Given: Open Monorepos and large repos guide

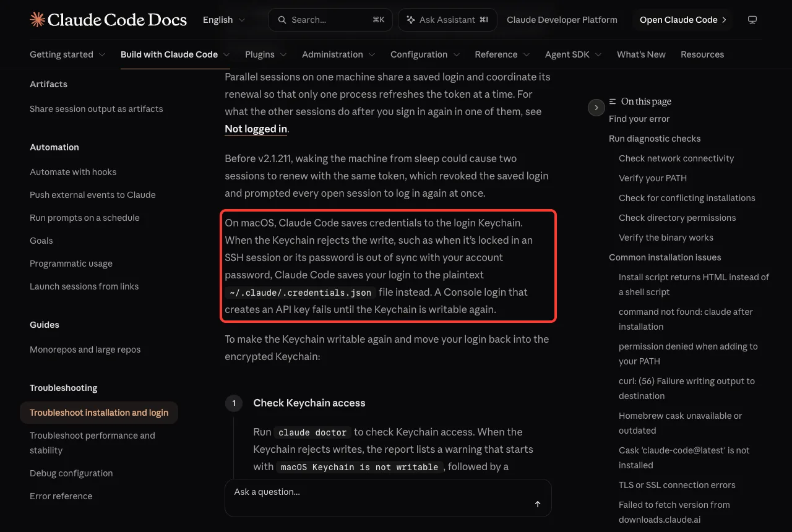Looking at the screenshot, I should (x=85, y=350).
